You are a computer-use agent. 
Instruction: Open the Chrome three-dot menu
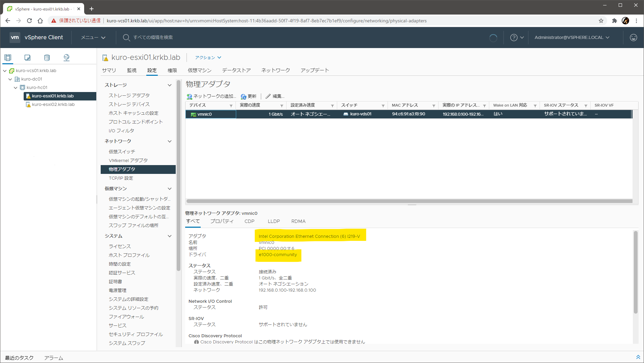pyautogui.click(x=636, y=21)
